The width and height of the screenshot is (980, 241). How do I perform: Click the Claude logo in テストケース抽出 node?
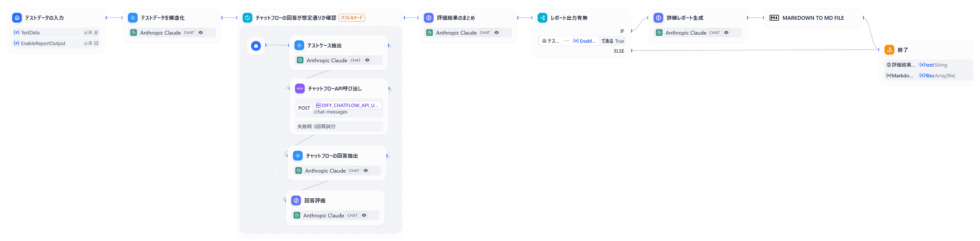300,60
